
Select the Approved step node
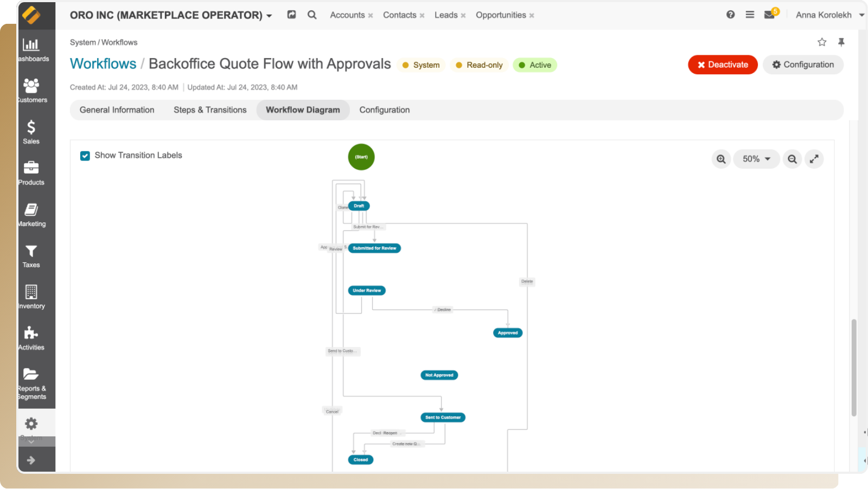[508, 333]
